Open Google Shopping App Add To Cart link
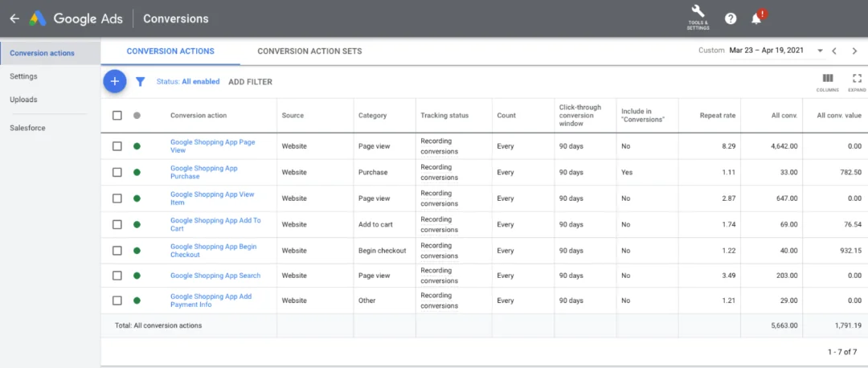Viewport: 868px width, 368px height. pyautogui.click(x=215, y=224)
